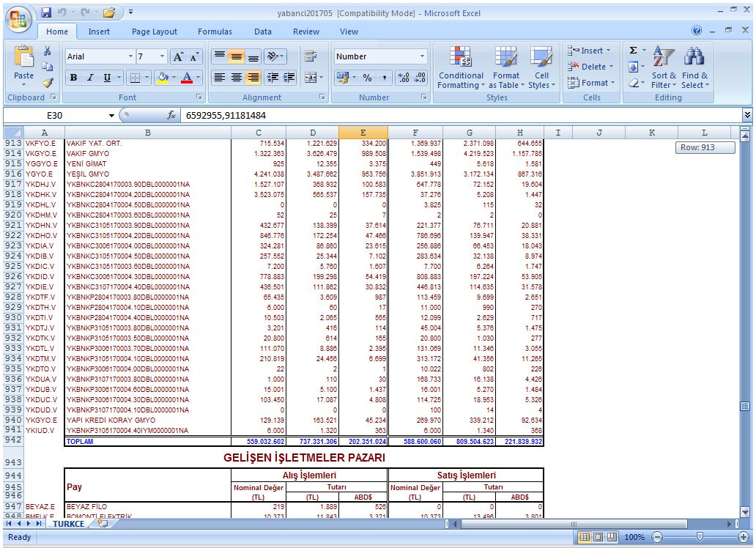Open the Font name dropdown showing Arial
The image size is (756, 548).
pos(130,56)
